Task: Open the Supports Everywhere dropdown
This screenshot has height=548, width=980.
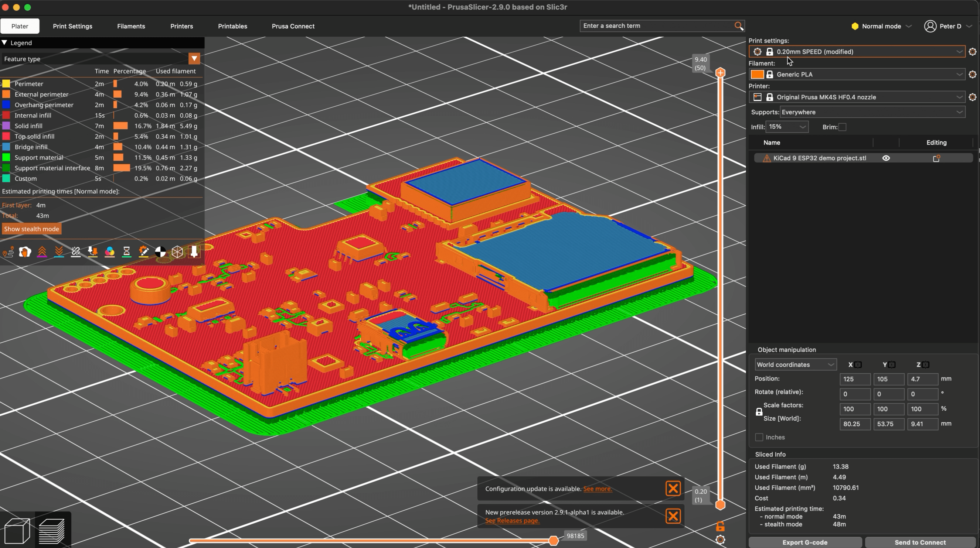Action: (872, 112)
